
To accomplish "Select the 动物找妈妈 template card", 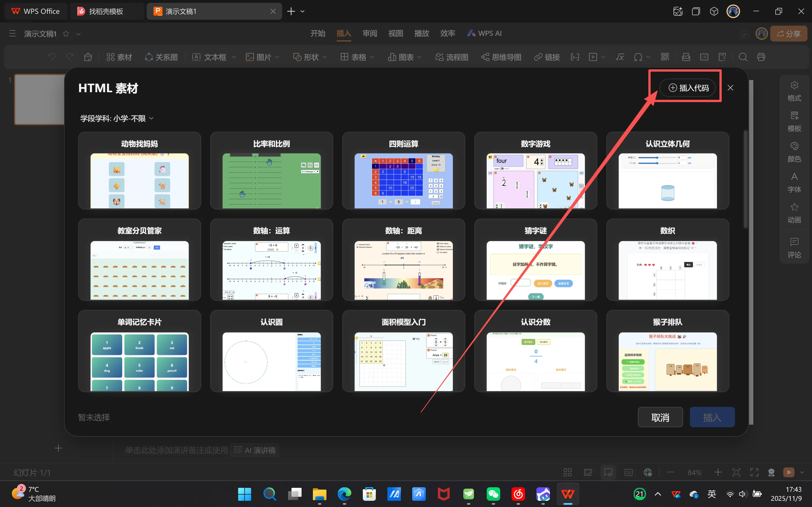I will 140,171.
